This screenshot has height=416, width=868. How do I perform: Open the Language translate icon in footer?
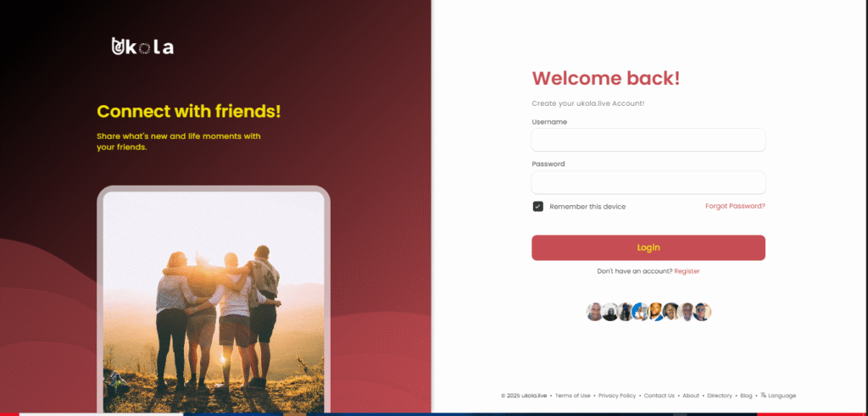(764, 395)
